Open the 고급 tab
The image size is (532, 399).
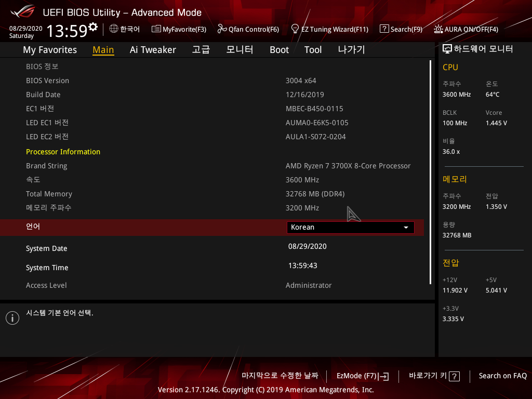[201, 50]
